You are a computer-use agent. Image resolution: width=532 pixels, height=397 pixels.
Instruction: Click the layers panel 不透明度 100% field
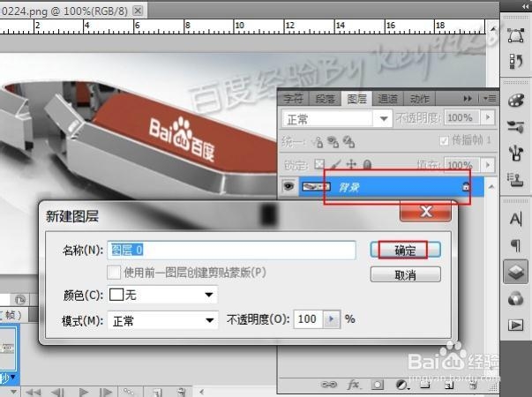461,117
